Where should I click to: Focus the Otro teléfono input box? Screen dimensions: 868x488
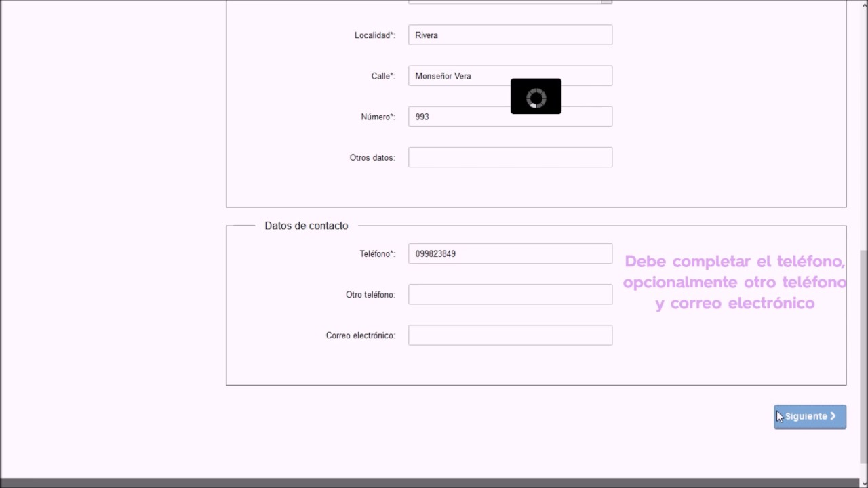tap(510, 294)
